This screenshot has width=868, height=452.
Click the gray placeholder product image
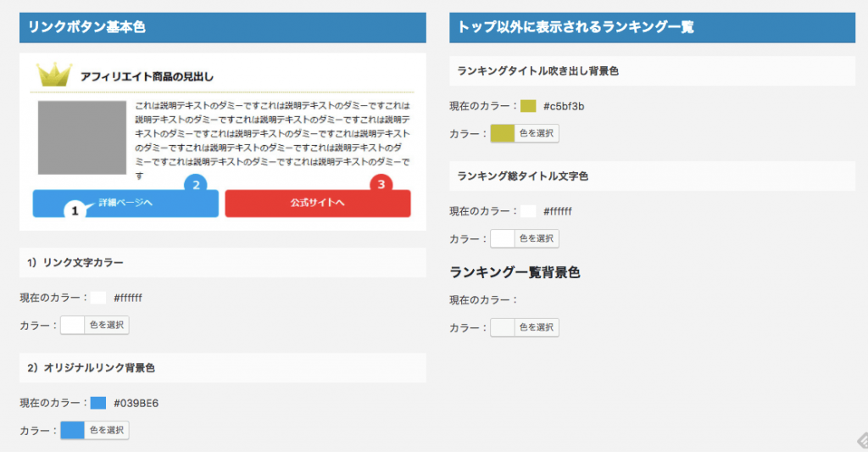click(81, 137)
